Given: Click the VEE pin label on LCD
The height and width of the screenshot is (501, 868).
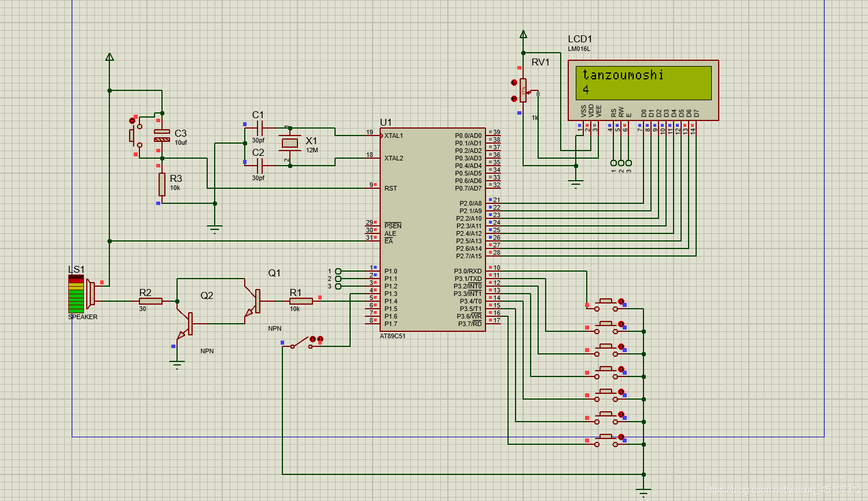Looking at the screenshot, I should [598, 111].
